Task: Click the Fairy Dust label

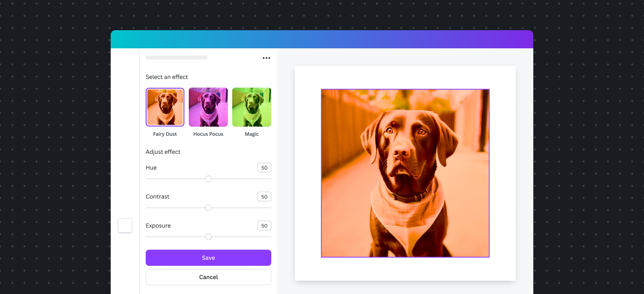Action: [x=165, y=134]
